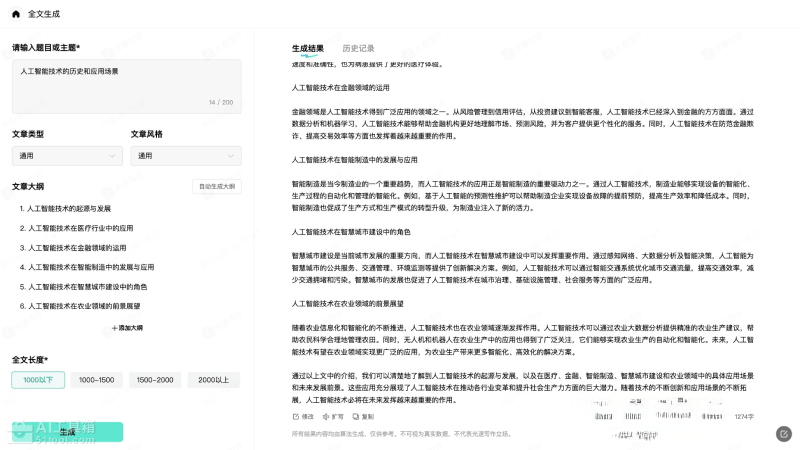Click the 扩写 expand-writing icon
800x450 pixels.
tap(325, 416)
